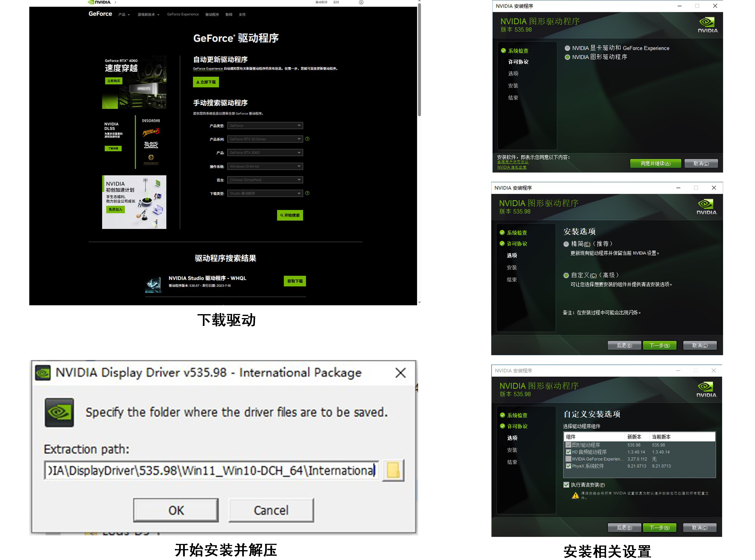This screenshot has width=755, height=560.
Task: Click the 当前版本 column header
Action: (x=682, y=437)
